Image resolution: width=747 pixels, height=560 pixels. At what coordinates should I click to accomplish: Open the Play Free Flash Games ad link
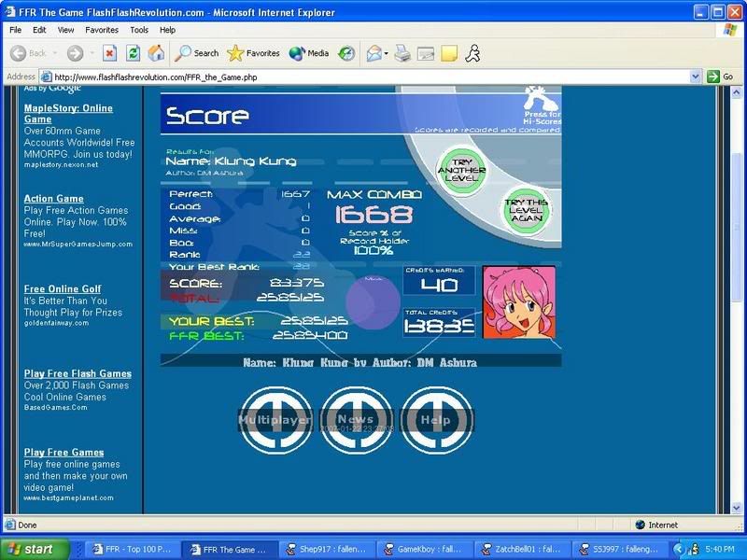click(x=78, y=374)
